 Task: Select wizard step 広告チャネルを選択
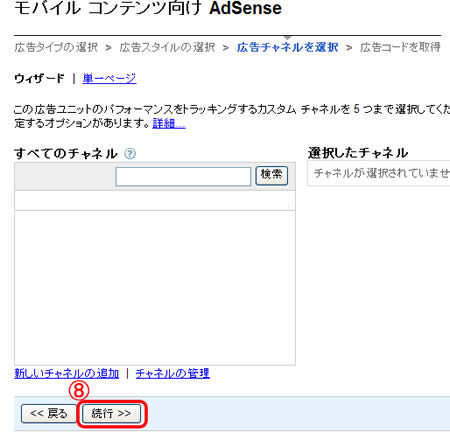click(x=287, y=47)
